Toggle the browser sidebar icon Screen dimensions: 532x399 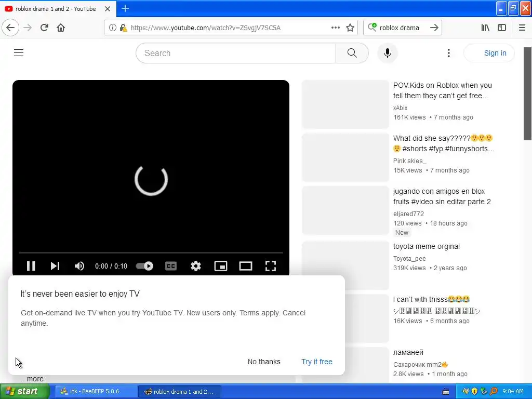tap(502, 28)
